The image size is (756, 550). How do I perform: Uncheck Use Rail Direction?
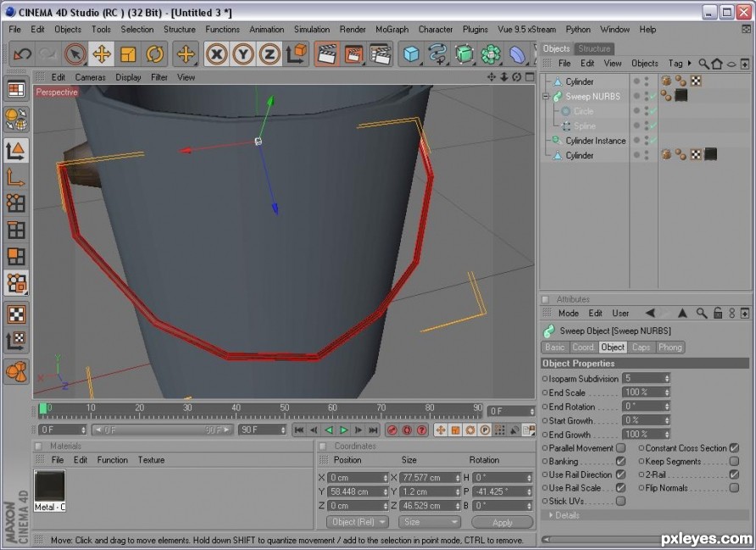(621, 475)
